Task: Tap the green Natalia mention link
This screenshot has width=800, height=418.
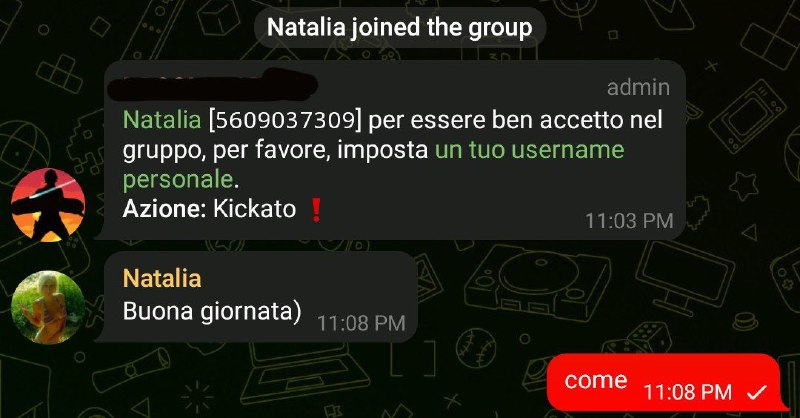Action: tap(162, 120)
